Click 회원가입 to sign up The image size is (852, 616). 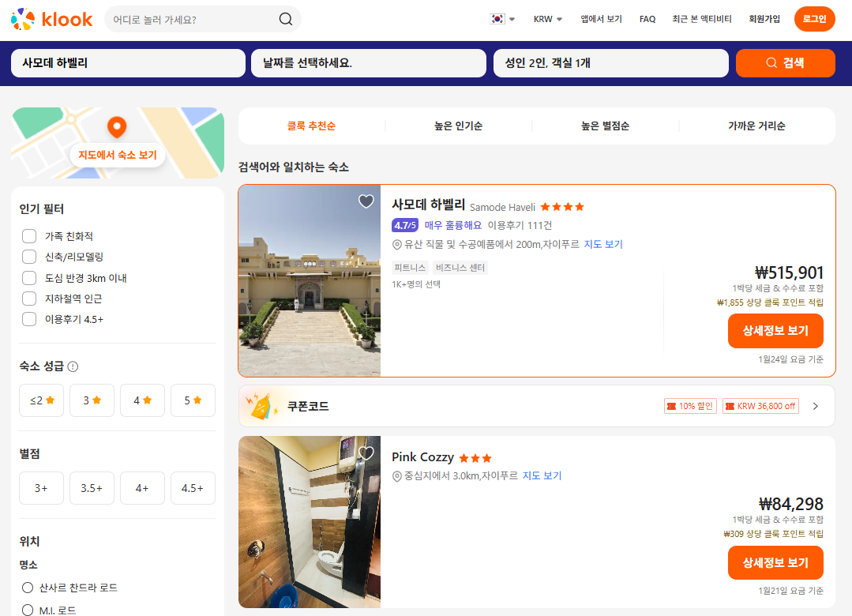764,19
